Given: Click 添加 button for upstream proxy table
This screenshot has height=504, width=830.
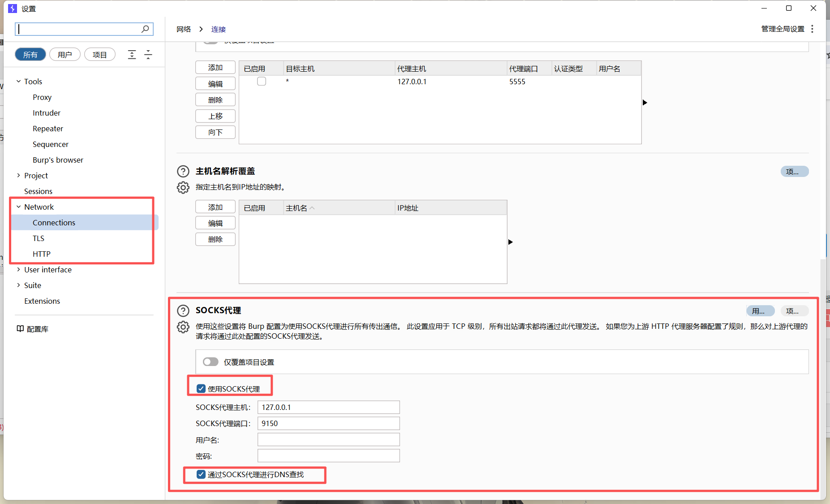Looking at the screenshot, I should click(x=215, y=68).
